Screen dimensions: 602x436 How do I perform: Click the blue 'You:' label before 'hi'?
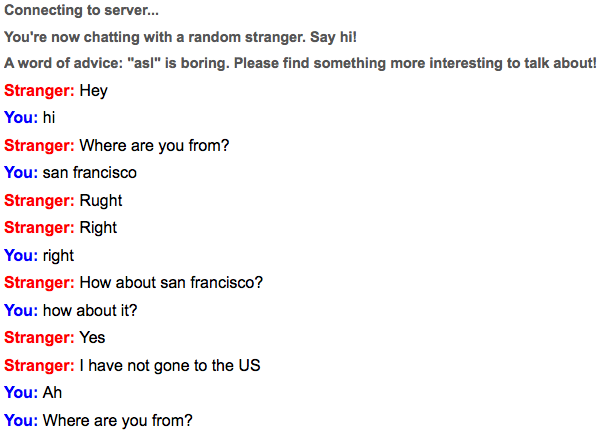[x=21, y=118]
